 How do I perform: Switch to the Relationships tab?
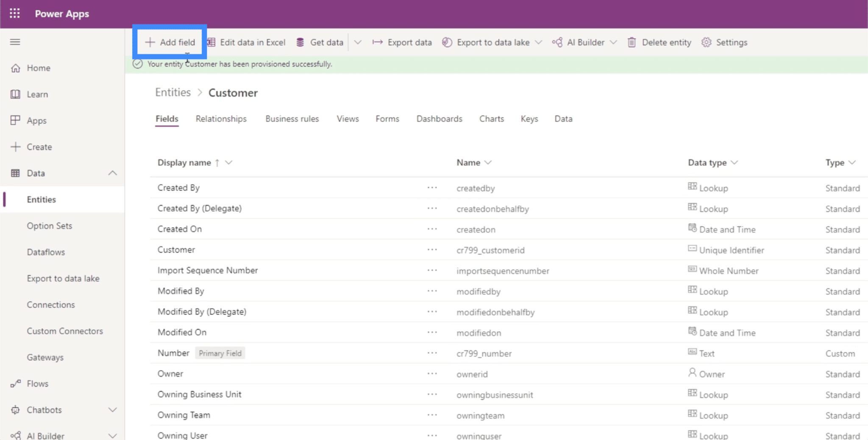[221, 119]
